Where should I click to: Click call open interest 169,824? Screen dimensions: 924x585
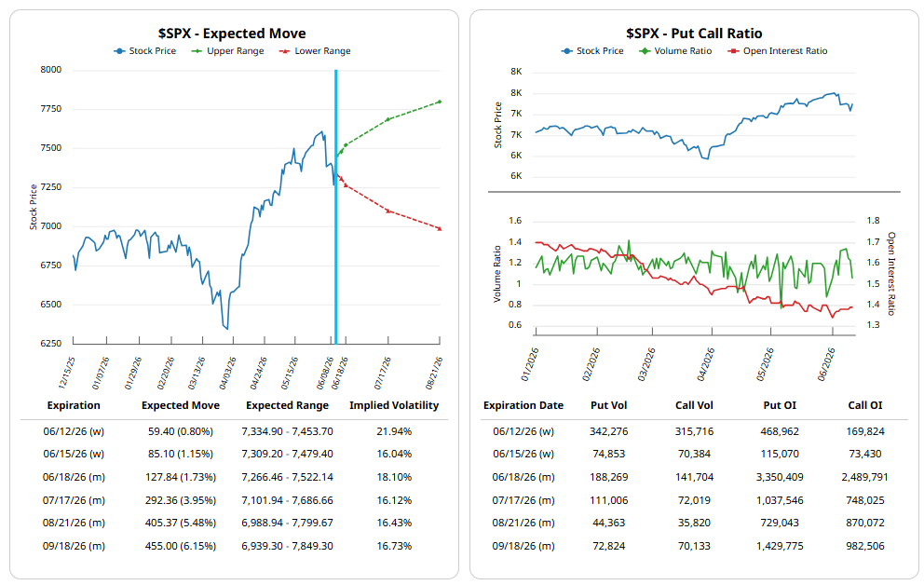[865, 432]
